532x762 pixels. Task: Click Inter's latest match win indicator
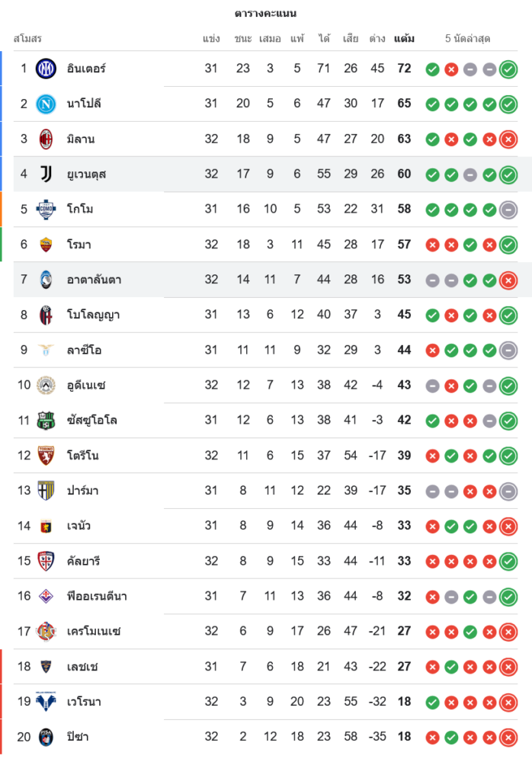tap(508, 69)
